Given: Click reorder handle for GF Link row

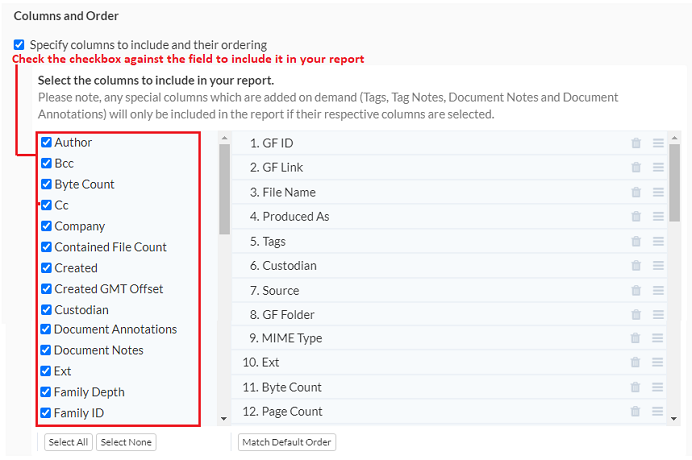Looking at the screenshot, I should coord(658,168).
